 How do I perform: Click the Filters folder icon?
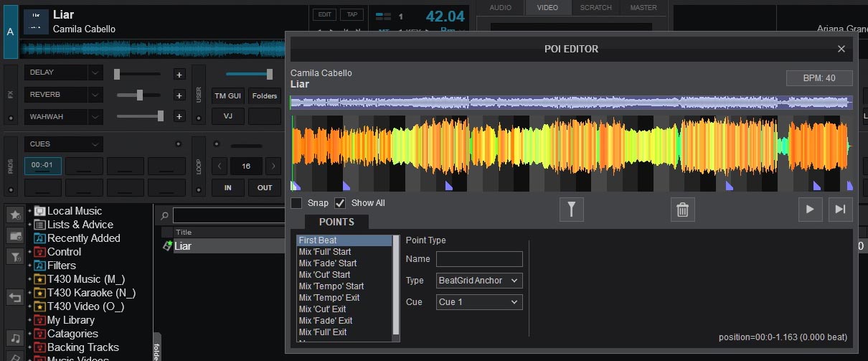pyautogui.click(x=40, y=266)
